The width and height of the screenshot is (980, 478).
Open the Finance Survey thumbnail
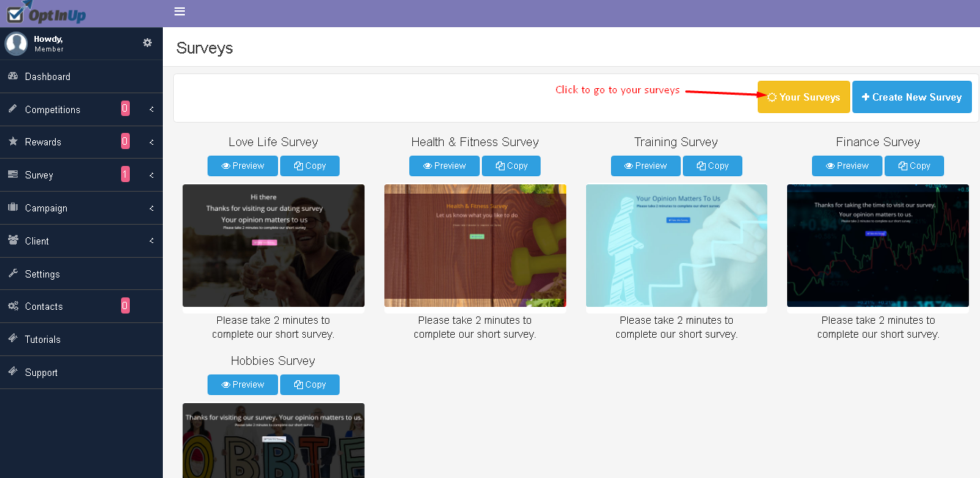coord(878,245)
